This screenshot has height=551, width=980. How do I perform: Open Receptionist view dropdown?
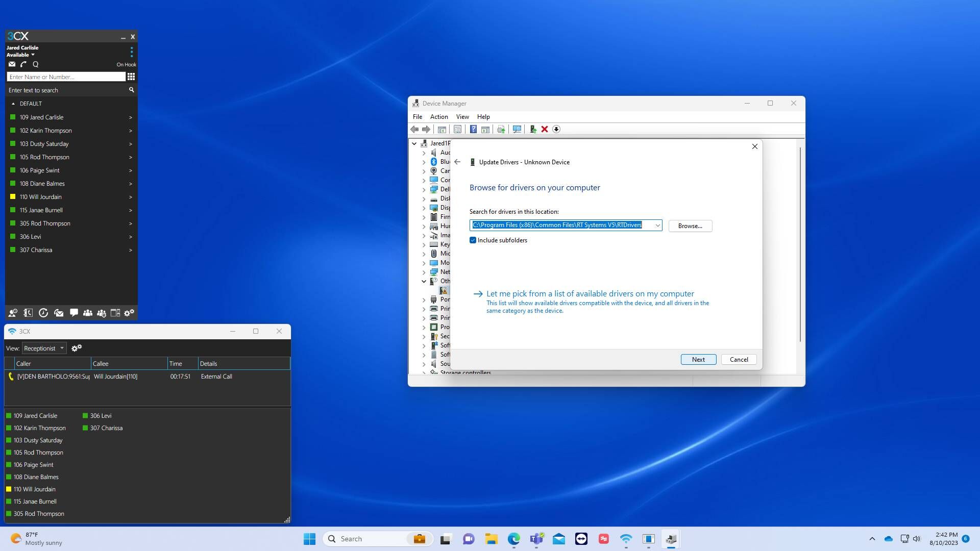click(44, 348)
